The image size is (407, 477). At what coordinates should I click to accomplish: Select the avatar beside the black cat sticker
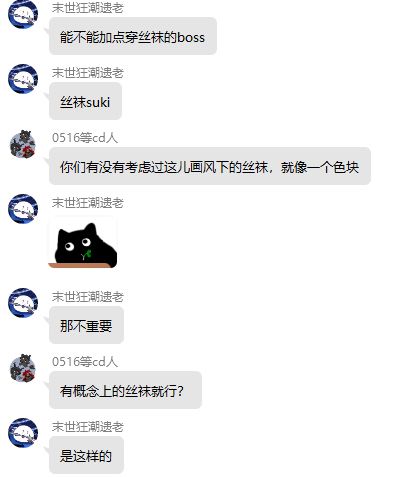click(23, 209)
